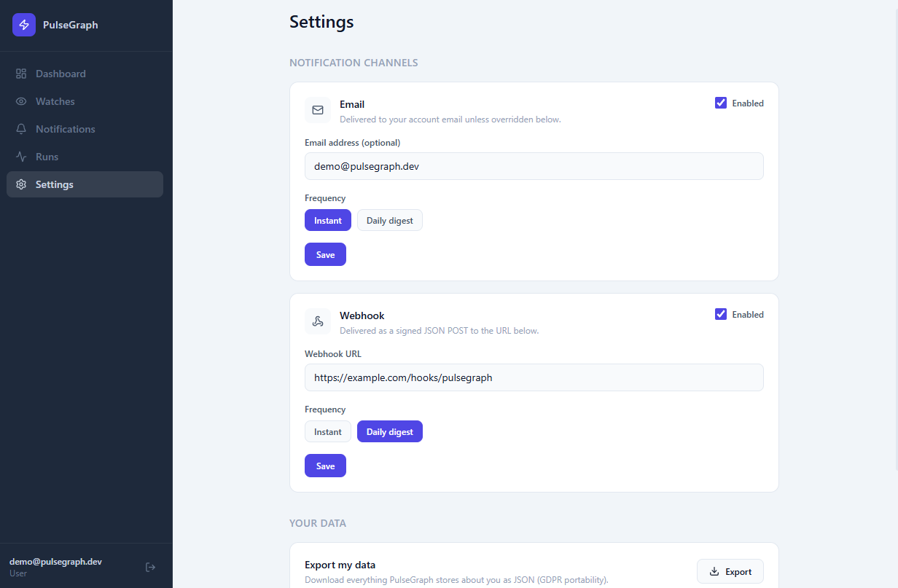Click the Webhook URL input field
Viewport: 898px width, 588px height.
534,377
